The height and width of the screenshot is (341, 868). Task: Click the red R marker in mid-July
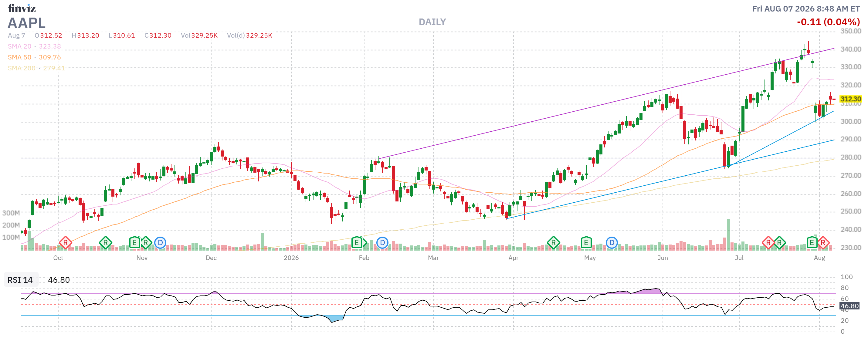point(768,243)
